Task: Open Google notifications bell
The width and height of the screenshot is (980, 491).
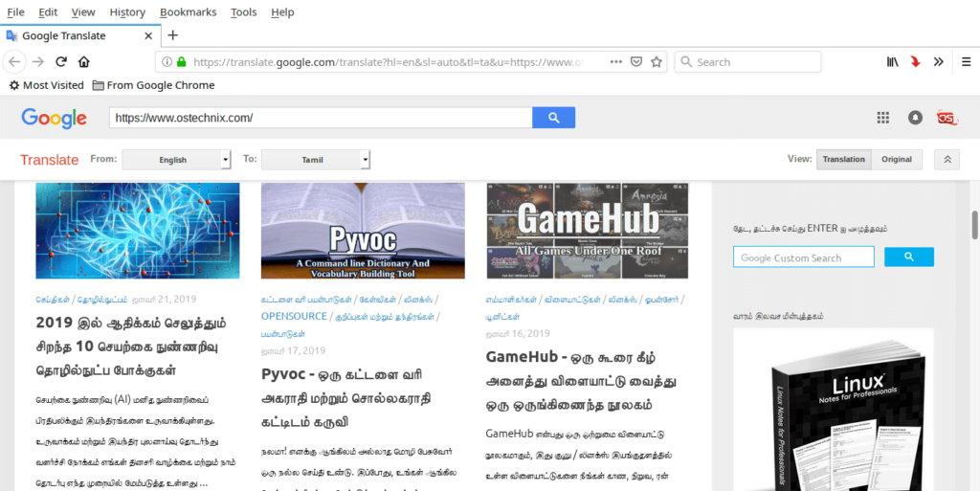Action: (915, 118)
